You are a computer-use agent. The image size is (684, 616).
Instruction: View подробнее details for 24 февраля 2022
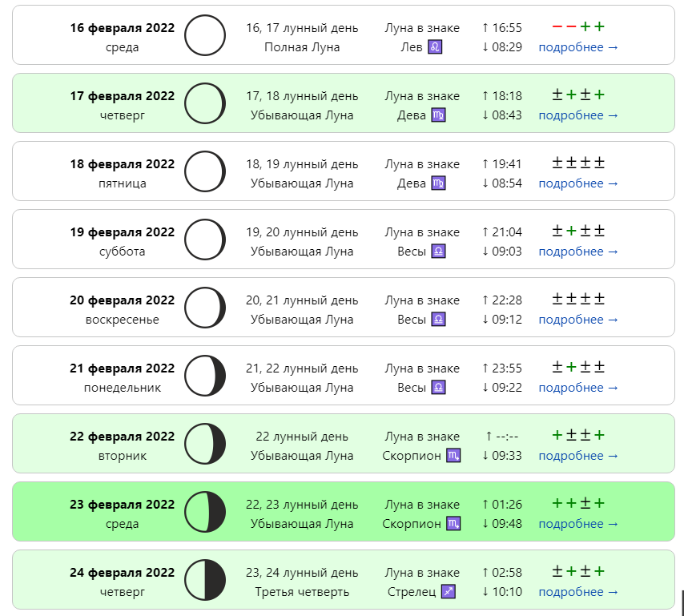coord(578,592)
